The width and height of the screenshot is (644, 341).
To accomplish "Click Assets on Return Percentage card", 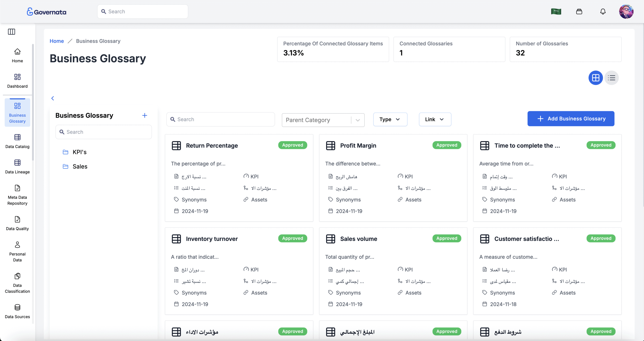I will (x=259, y=200).
